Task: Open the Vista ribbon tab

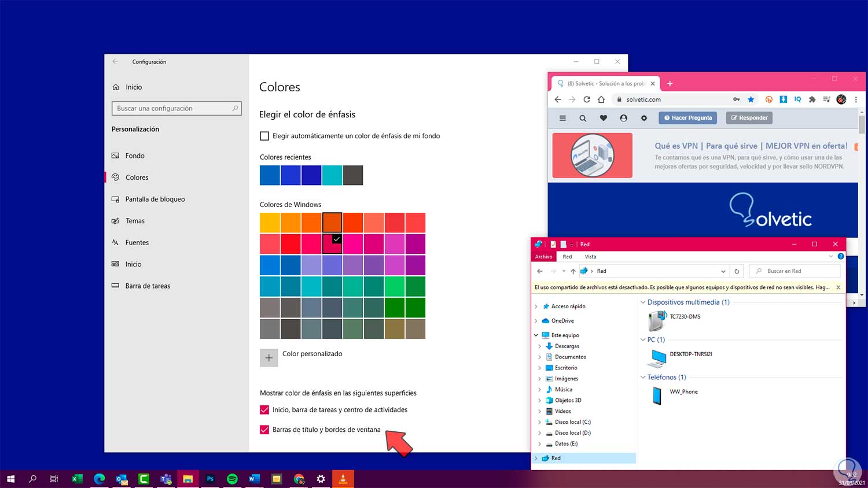Action: (590, 257)
